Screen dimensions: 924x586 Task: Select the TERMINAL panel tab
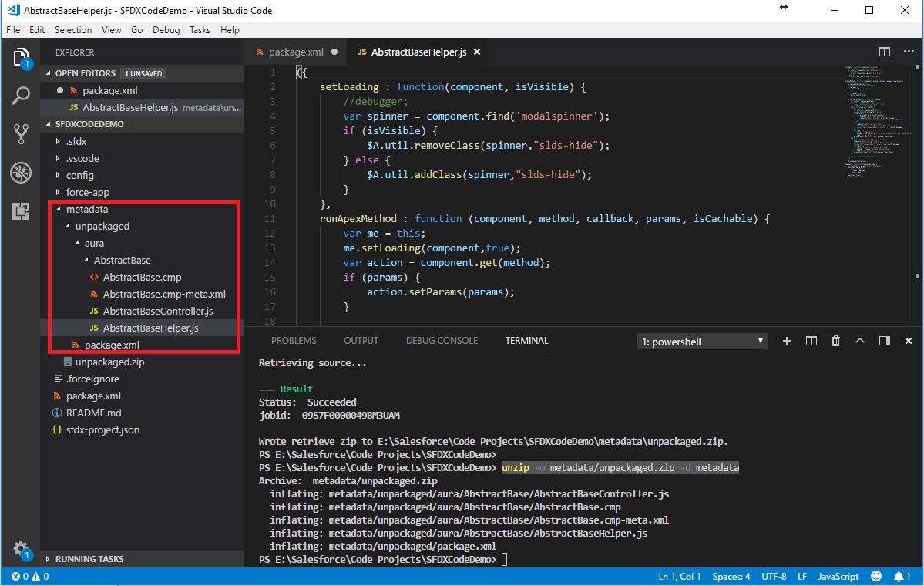pos(527,341)
